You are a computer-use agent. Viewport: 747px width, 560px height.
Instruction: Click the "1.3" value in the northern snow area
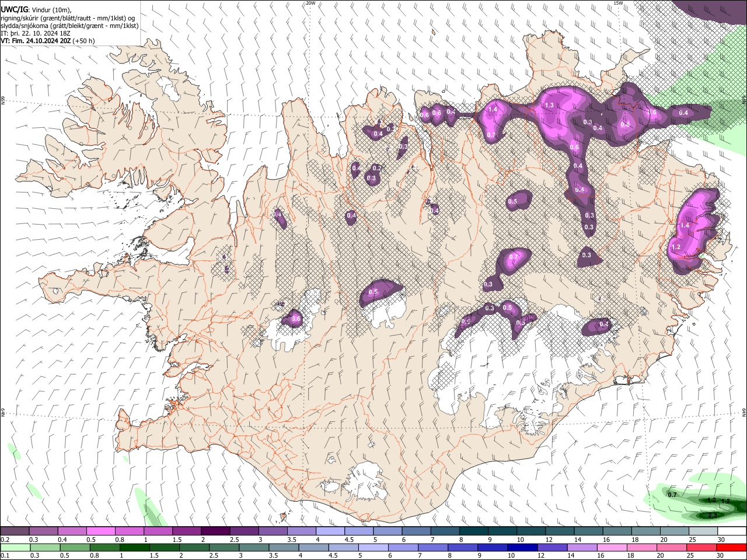[x=548, y=105]
